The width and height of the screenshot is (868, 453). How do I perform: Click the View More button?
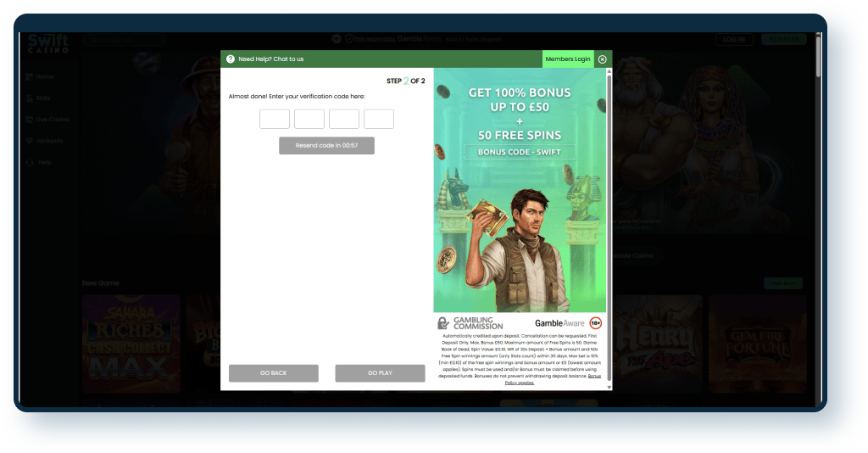pyautogui.click(x=783, y=283)
